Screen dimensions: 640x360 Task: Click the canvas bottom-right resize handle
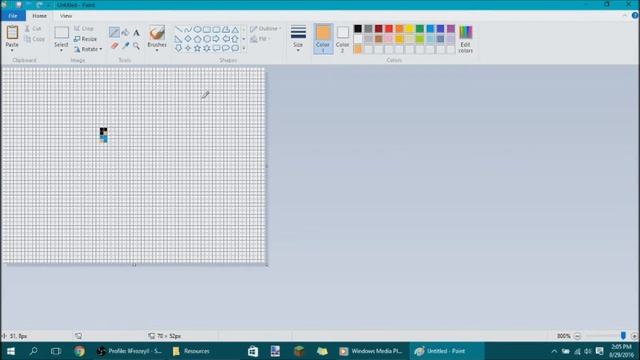(267, 265)
